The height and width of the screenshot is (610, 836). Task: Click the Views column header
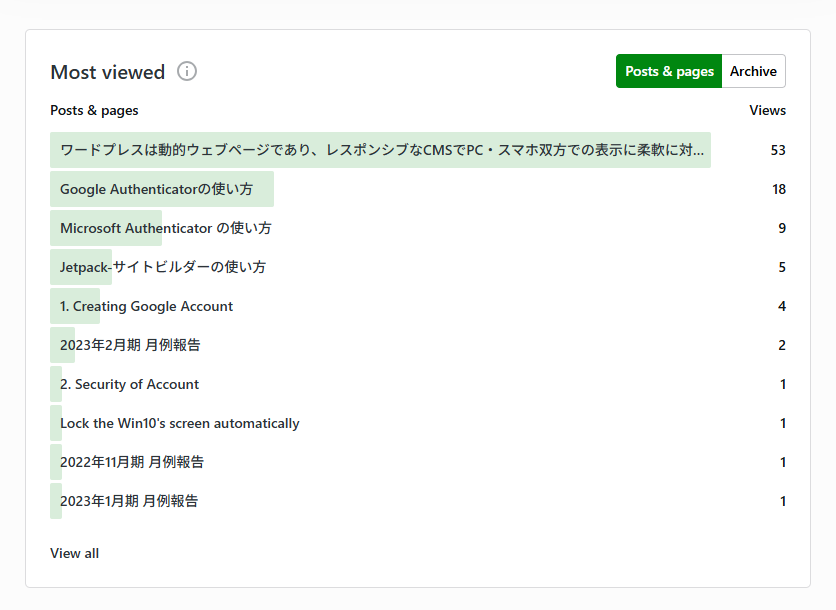tap(767, 110)
